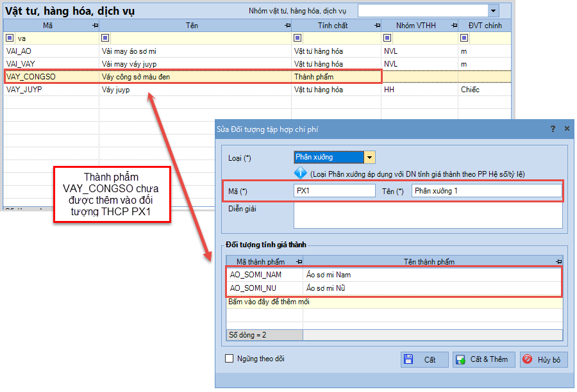577x392 pixels.
Task: Open the filter operator box in the Tính chất column
Action: point(298,38)
